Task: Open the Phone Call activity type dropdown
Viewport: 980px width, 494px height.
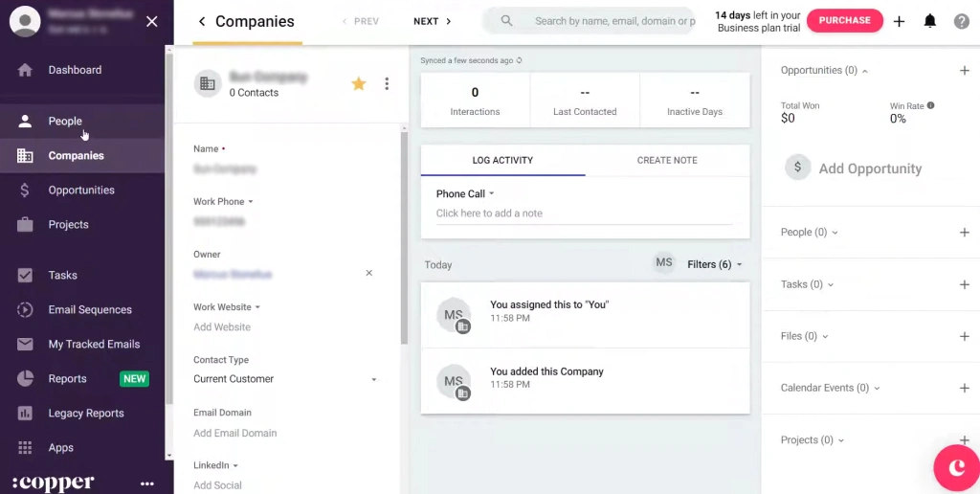Action: coord(465,193)
